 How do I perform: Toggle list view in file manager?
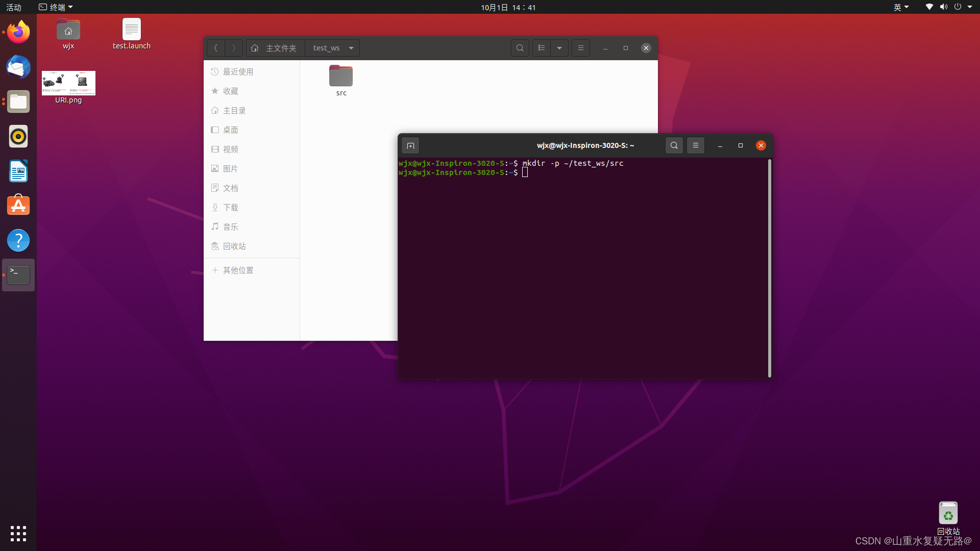pos(542,48)
